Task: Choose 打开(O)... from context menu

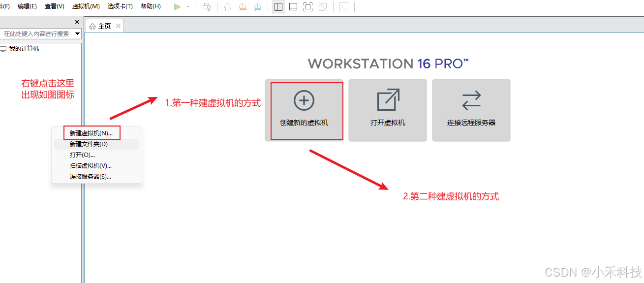Action: pos(97,155)
